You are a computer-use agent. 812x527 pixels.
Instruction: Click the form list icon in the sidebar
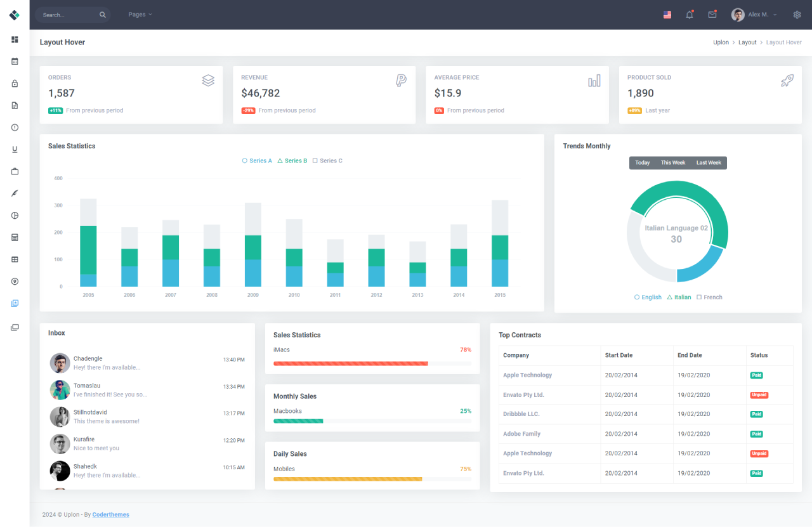tap(15, 237)
